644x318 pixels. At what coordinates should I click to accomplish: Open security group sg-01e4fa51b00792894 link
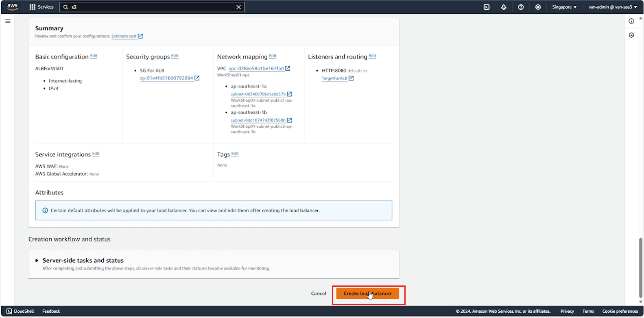coord(166,78)
